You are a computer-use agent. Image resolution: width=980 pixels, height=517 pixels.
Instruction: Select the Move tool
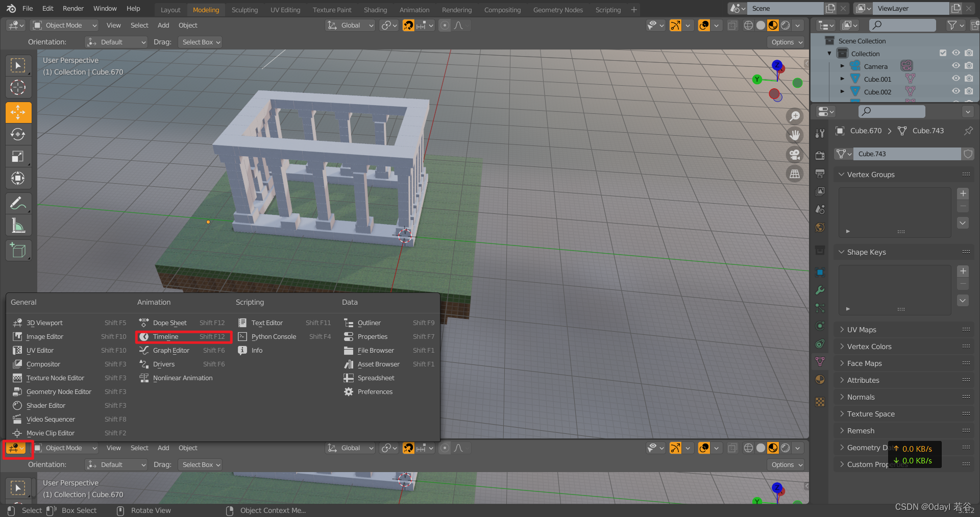[18, 112]
